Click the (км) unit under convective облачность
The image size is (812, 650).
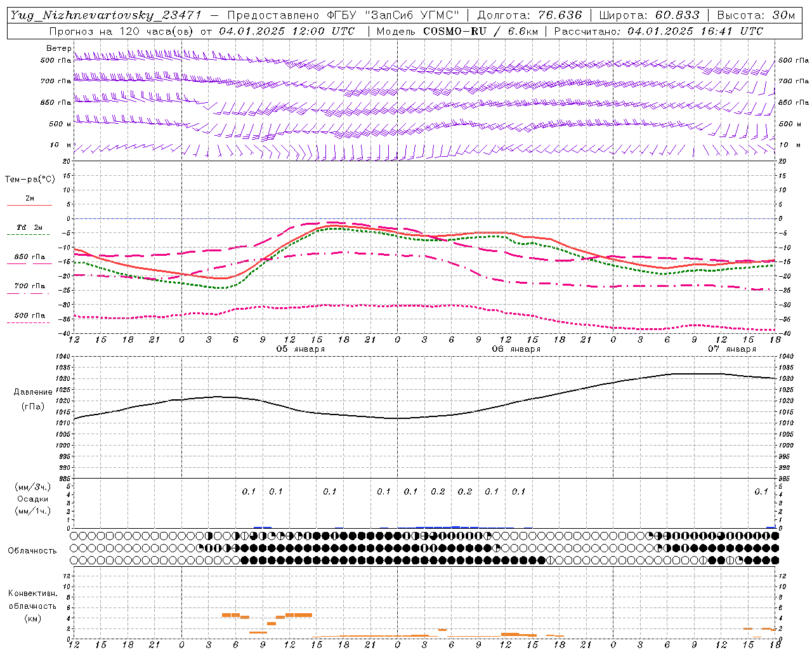[33, 618]
